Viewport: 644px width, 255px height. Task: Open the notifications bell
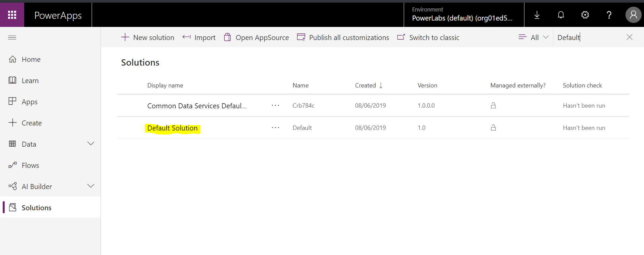561,15
